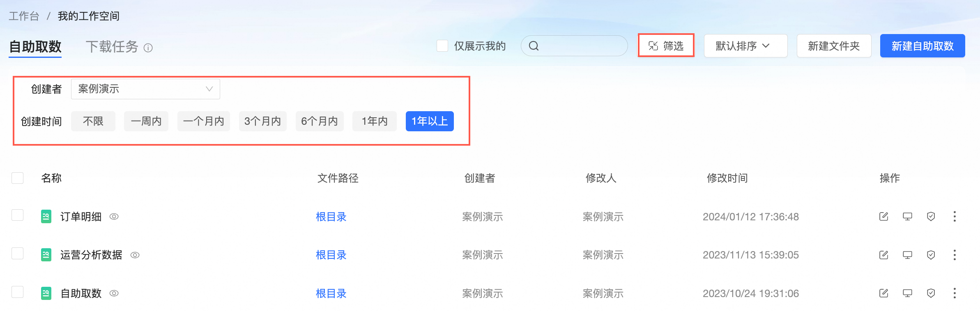Click the search magnifier icon
The image size is (980, 311).
[x=534, y=46]
